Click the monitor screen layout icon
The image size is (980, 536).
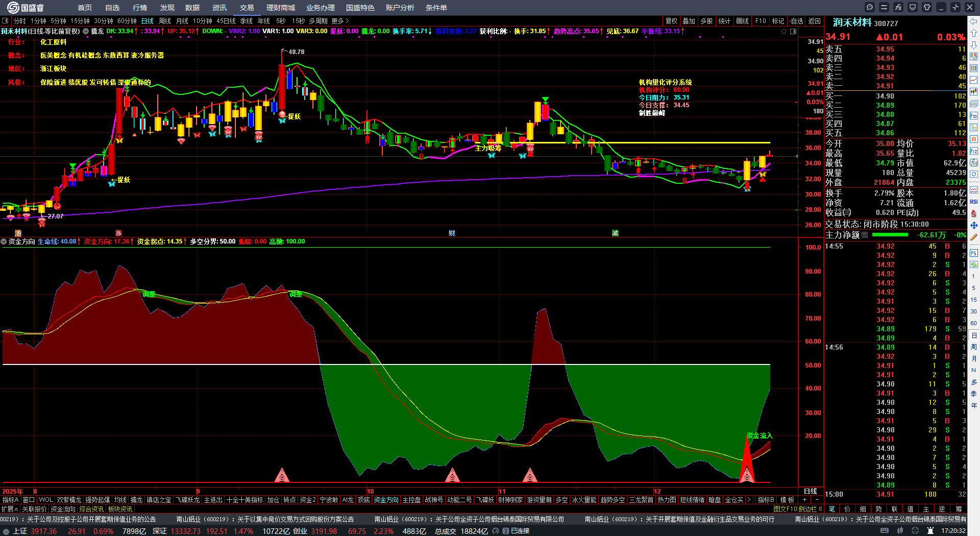tap(913, 7)
